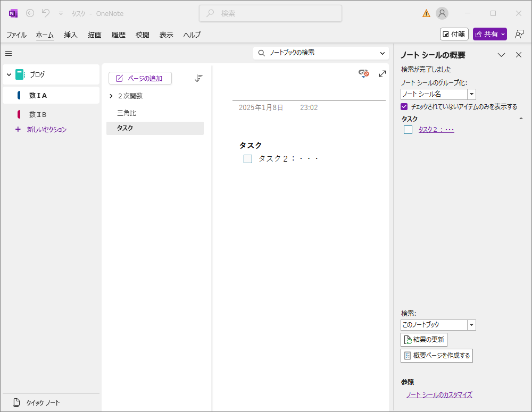Open the ノート シール名 grouping dropdown
Screen dimensions: 532x412
click(x=471, y=94)
